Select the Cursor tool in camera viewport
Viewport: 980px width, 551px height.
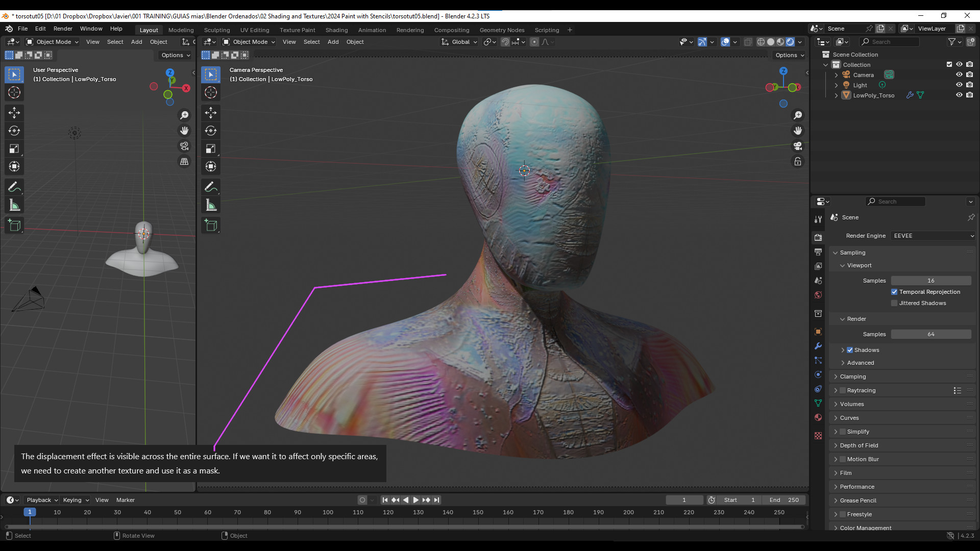211,92
